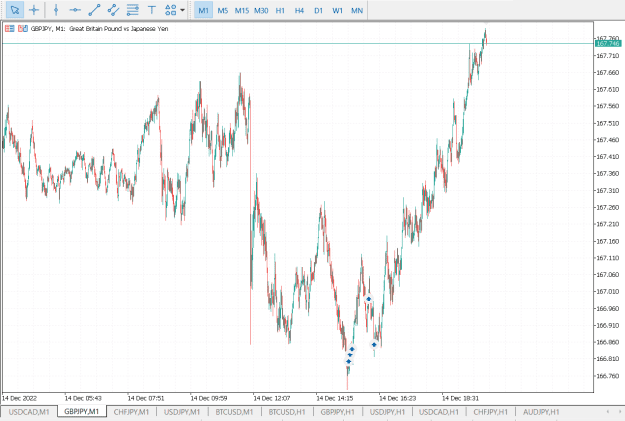This screenshot has width=625, height=421.
Task: Select the vertical line drawing tool
Action: coord(56,10)
